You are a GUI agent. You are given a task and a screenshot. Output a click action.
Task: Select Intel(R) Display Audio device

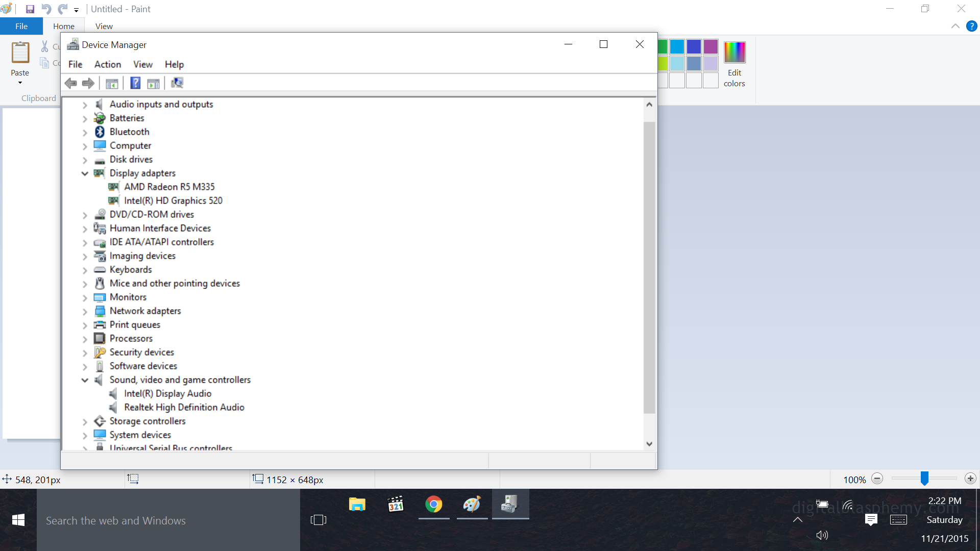(x=168, y=394)
